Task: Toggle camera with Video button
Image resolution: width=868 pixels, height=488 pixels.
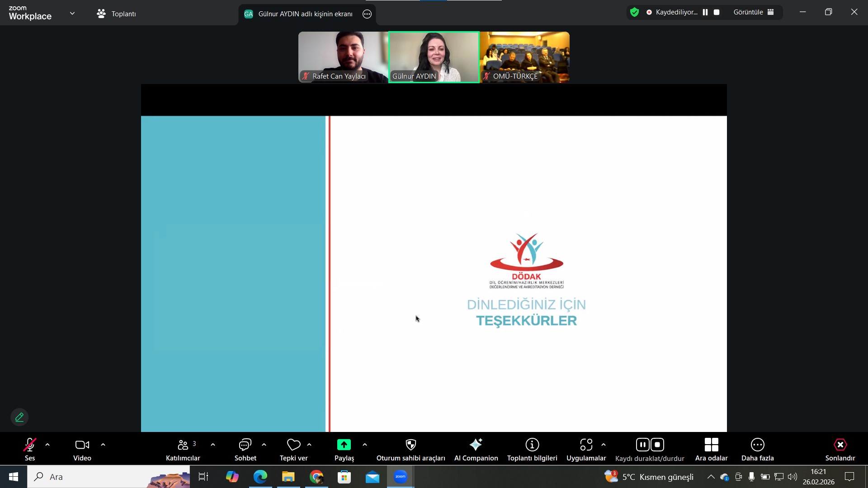Action: 82,445
